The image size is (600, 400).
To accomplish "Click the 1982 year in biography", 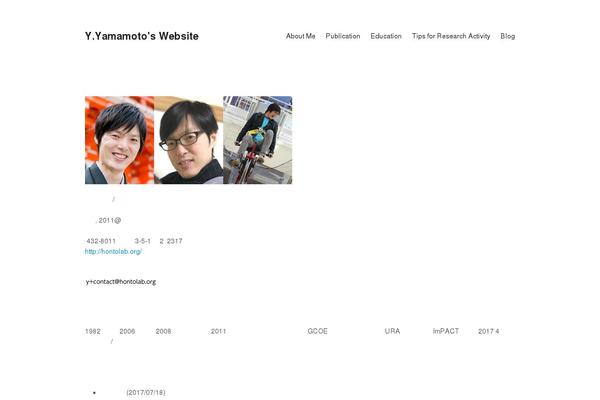I will (x=93, y=331).
